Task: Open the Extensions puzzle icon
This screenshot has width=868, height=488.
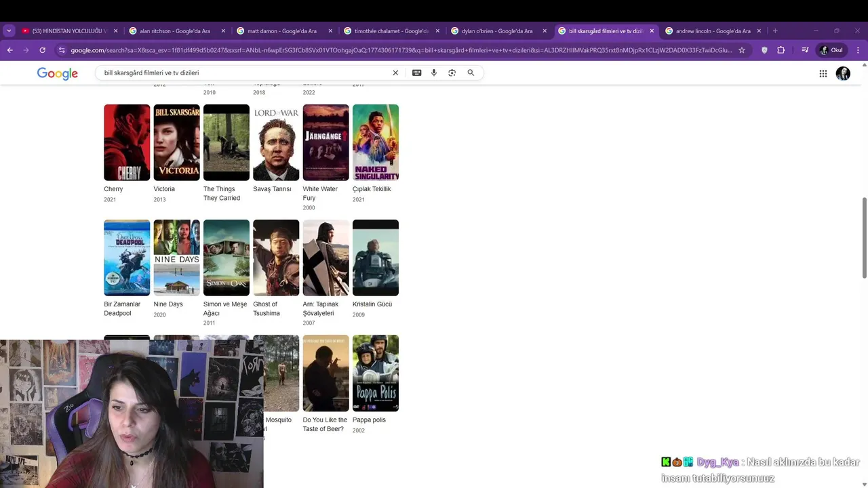Action: click(781, 50)
